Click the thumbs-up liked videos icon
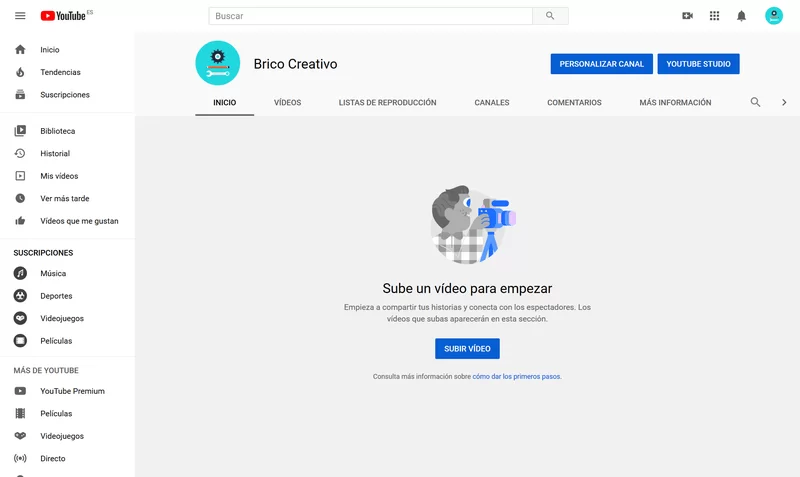Image resolution: width=800 pixels, height=477 pixels. 20,220
